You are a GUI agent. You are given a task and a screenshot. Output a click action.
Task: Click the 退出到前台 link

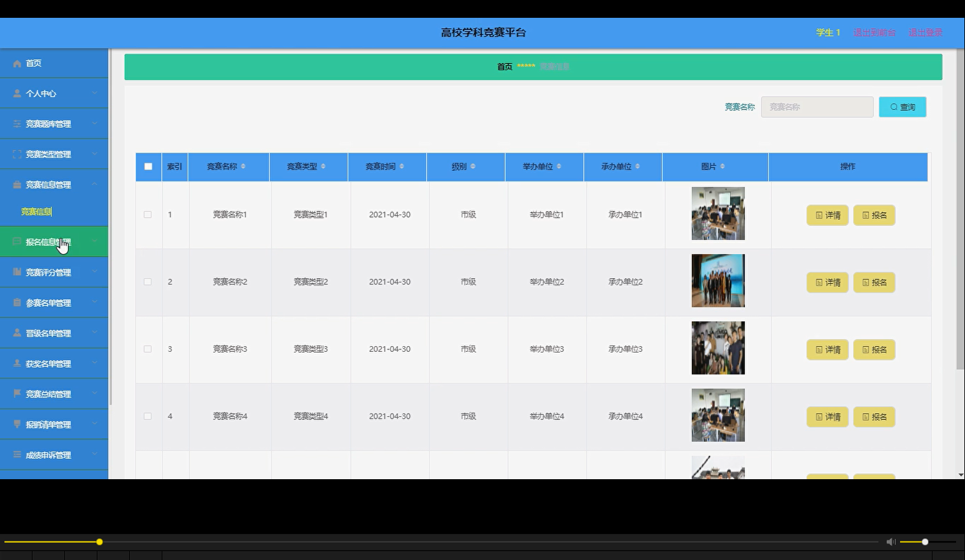(875, 32)
